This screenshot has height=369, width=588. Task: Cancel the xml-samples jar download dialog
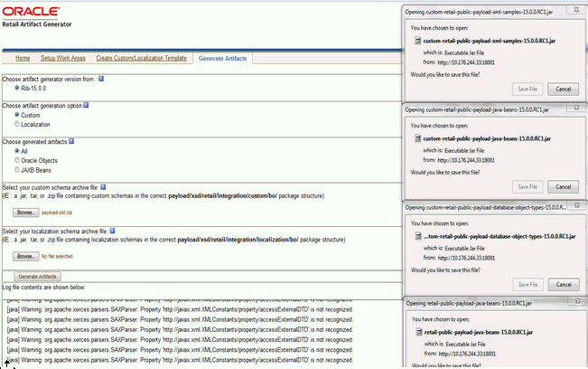(x=563, y=89)
